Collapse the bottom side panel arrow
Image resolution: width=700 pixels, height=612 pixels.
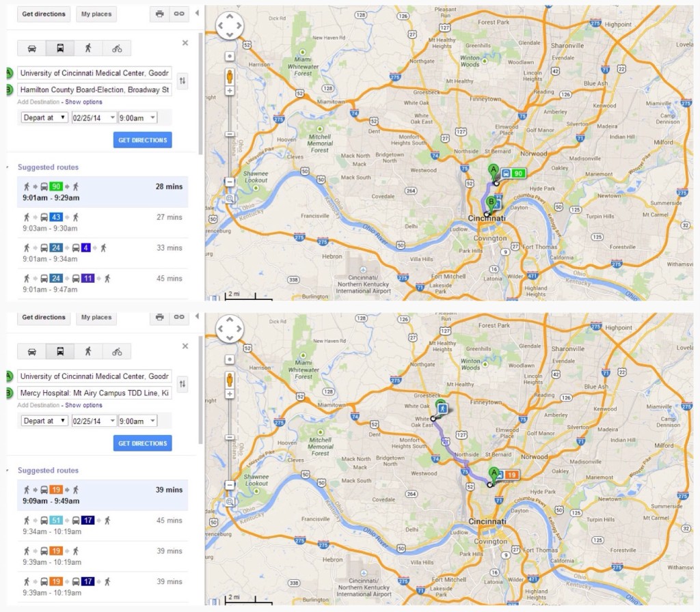click(197, 316)
